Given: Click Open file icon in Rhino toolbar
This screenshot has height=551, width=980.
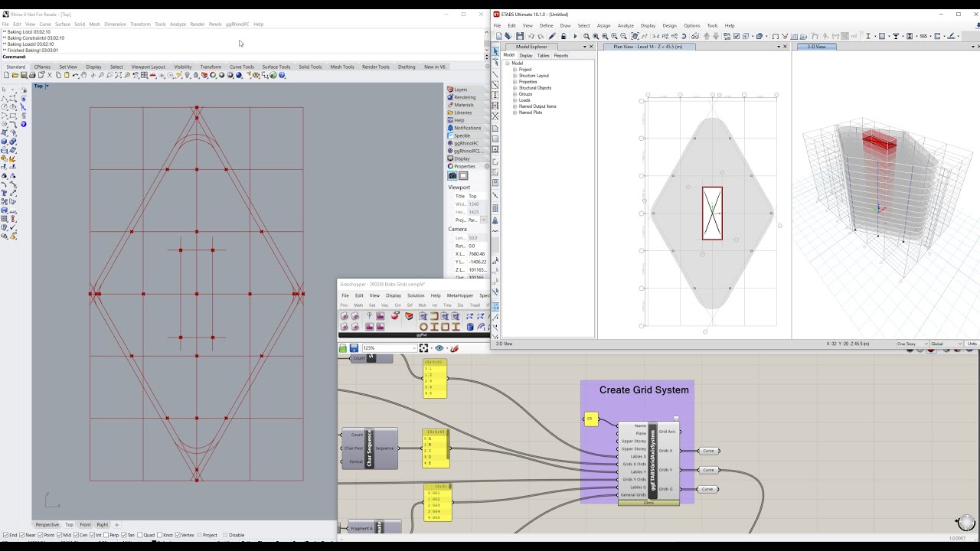Looking at the screenshot, I should pos(15,75).
